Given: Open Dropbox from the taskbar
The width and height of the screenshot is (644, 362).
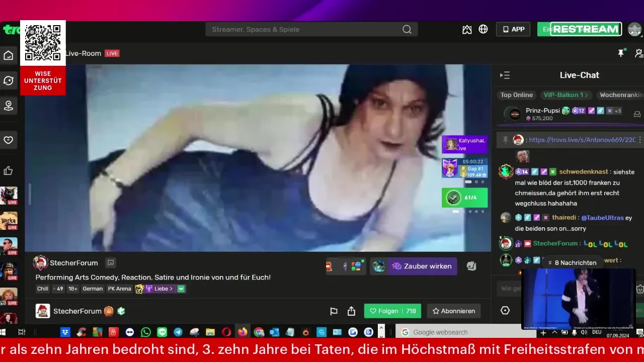Looking at the screenshot, I should coord(65,332).
